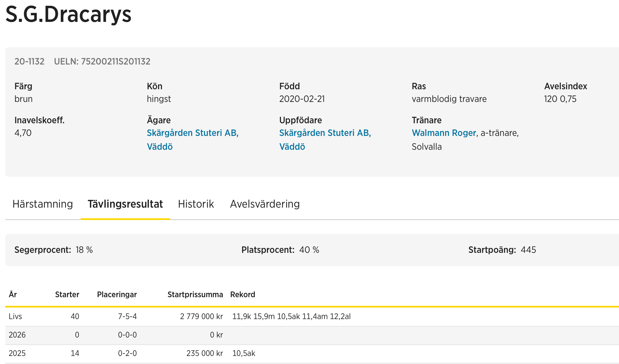
Task: Open the Avelsvärdering tab
Action: click(265, 204)
